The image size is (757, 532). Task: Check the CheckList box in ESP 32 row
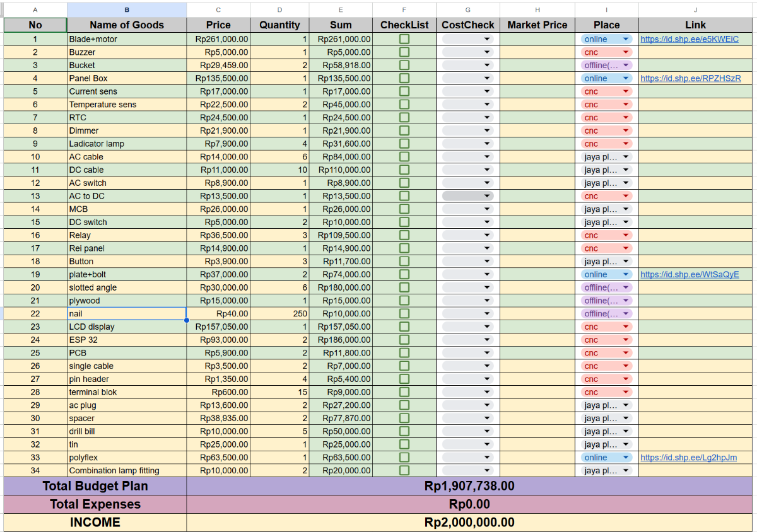click(404, 340)
